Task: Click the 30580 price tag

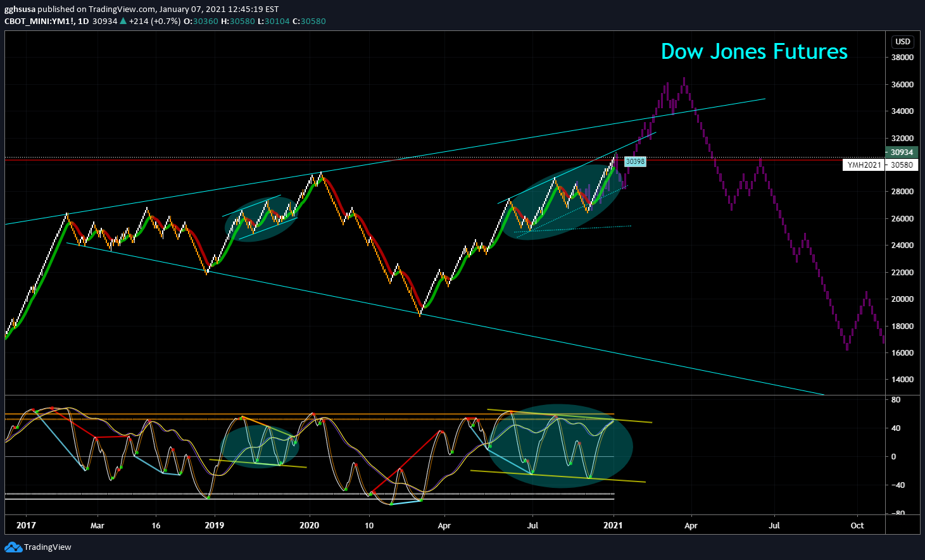Action: 902,165
